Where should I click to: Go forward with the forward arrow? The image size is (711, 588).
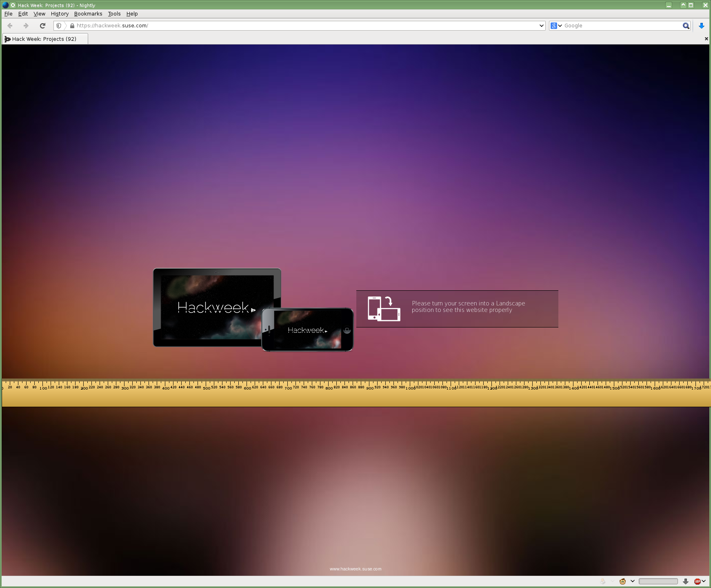coord(26,26)
